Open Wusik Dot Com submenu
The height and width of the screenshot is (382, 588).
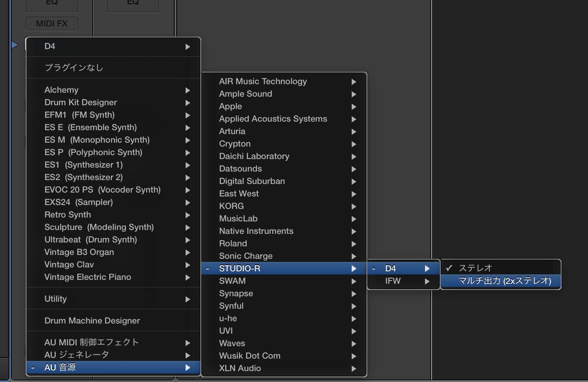point(284,356)
